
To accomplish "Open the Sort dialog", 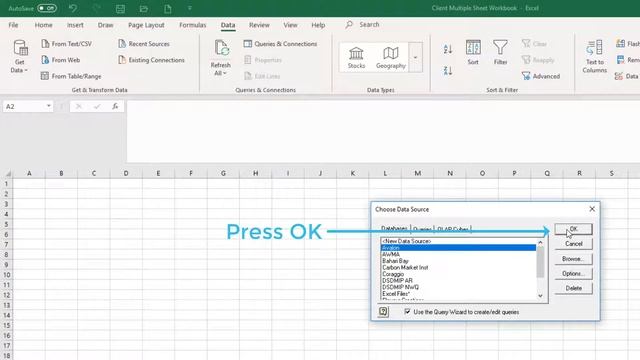I will point(473,52).
